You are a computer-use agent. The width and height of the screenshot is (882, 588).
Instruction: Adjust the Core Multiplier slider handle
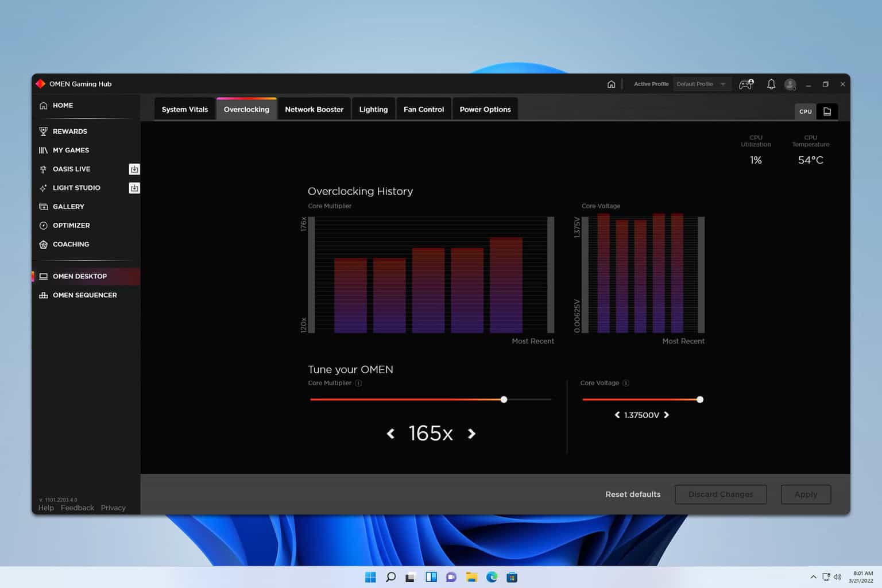coord(504,400)
